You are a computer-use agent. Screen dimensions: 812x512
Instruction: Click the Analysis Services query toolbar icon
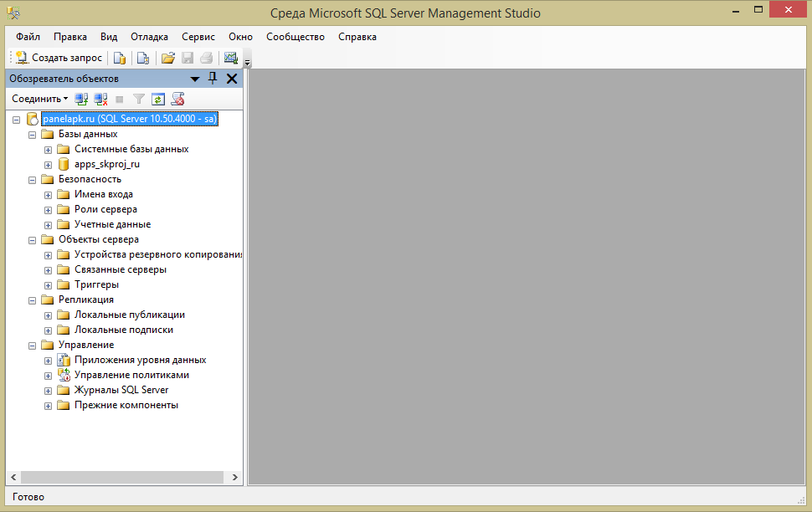(x=143, y=58)
